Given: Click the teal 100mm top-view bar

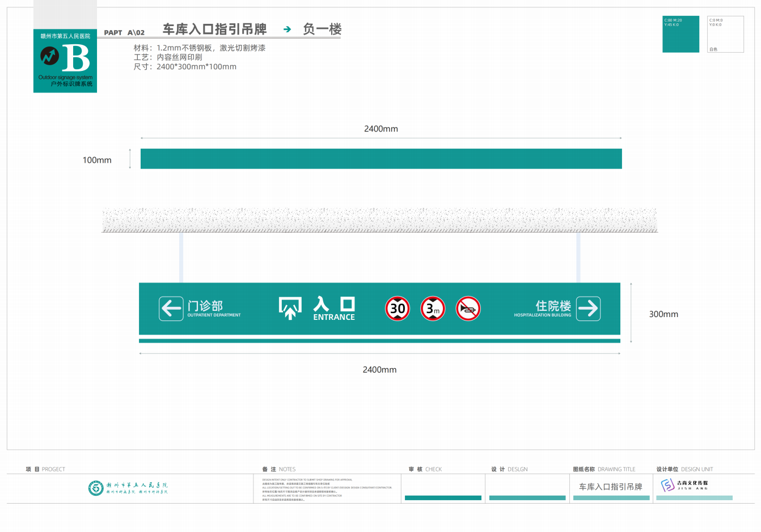Looking at the screenshot, I should click(381, 159).
